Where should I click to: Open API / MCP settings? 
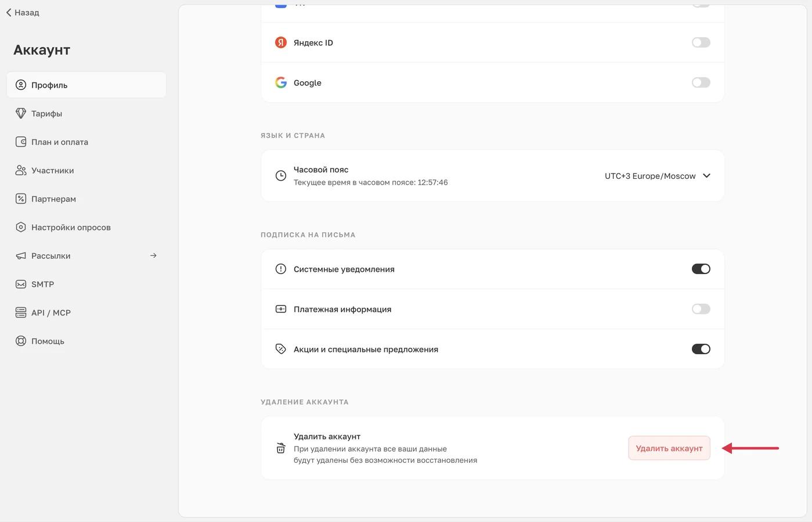(x=86, y=312)
